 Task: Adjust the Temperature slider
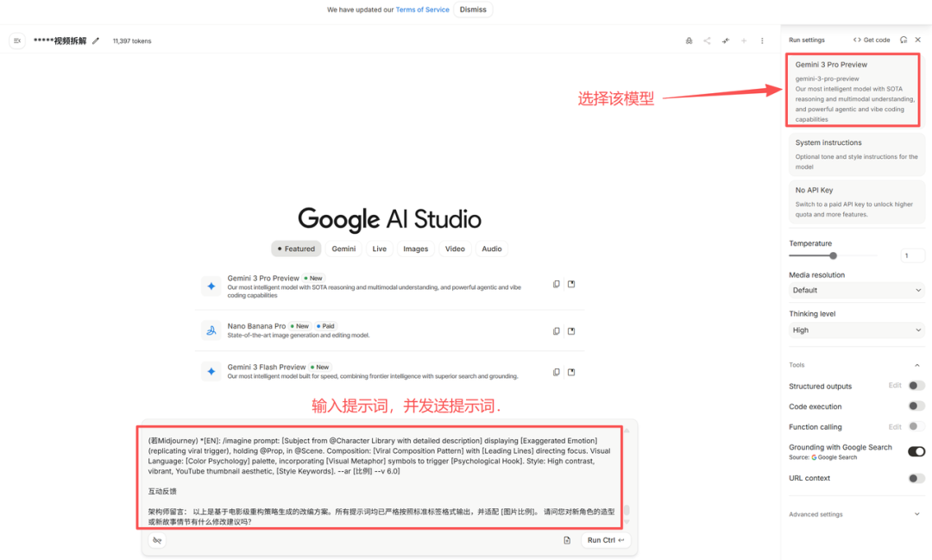(x=832, y=255)
